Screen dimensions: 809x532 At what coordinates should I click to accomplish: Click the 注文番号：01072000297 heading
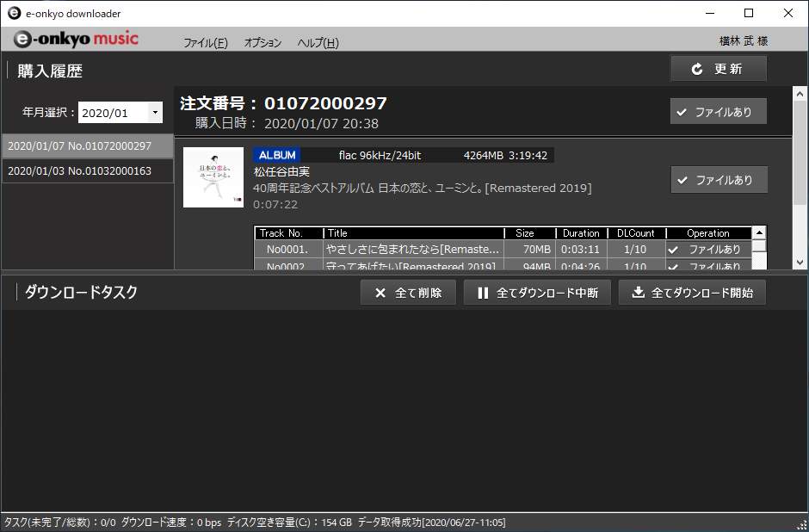click(283, 103)
